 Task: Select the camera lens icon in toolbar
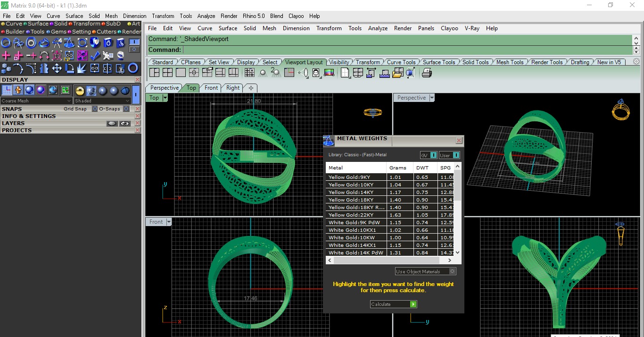pos(304,73)
